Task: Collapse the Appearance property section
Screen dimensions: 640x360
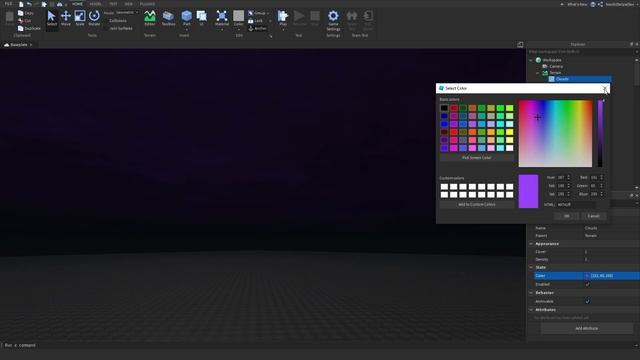Action: tap(531, 244)
